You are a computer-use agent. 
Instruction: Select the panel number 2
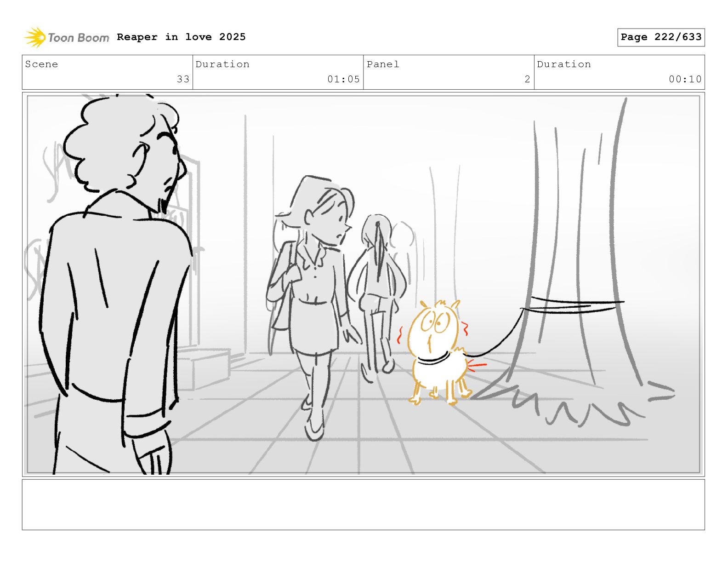tap(528, 79)
